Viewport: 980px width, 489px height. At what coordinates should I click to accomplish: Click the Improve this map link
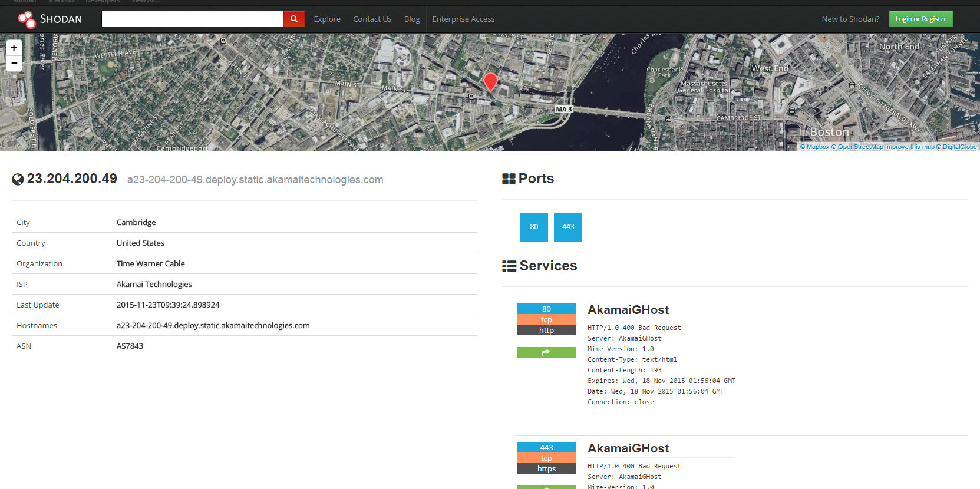(910, 147)
